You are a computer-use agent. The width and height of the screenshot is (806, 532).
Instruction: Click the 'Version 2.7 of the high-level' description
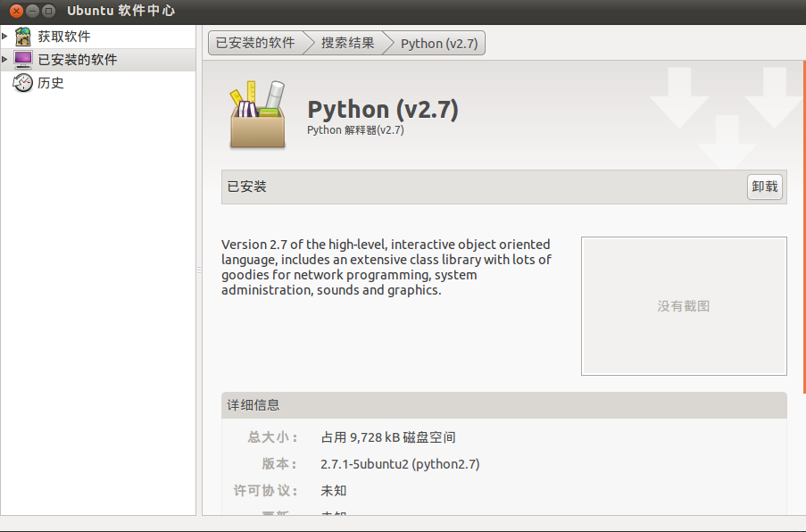[386, 267]
